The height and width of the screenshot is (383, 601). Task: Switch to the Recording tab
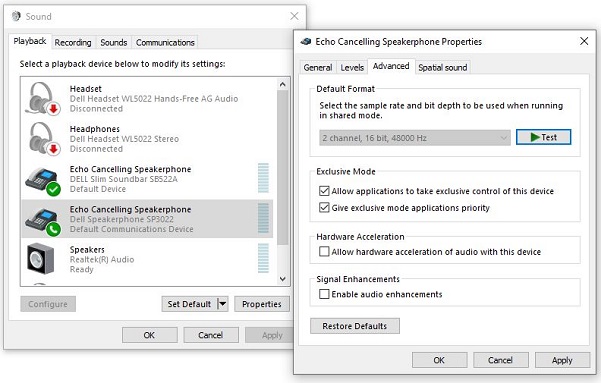pos(73,43)
